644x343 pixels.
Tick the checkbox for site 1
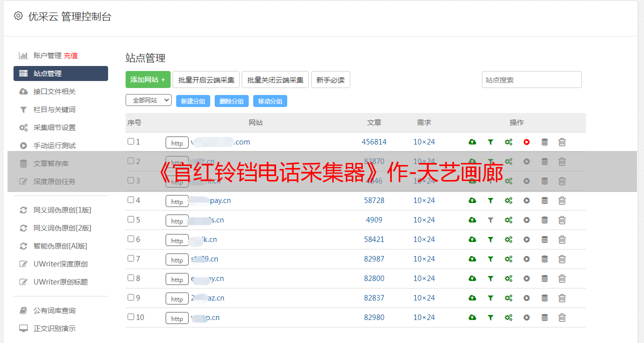coord(131,141)
